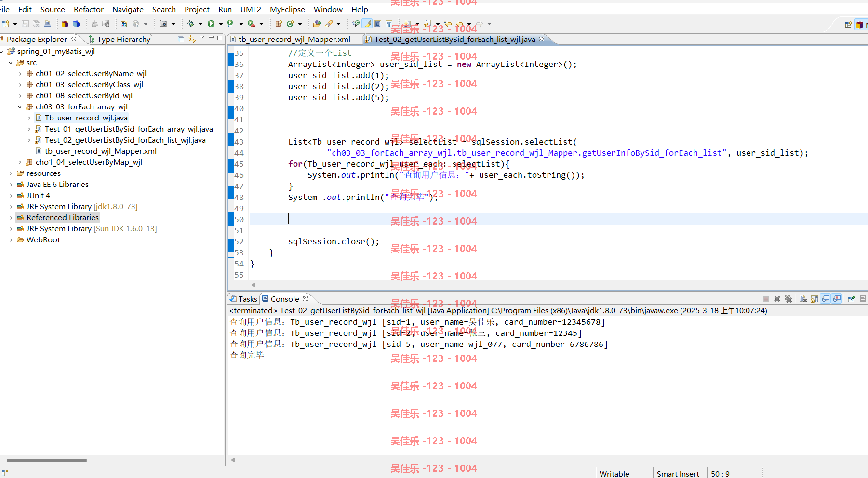
Task: Click the Save icon in toolbar
Action: click(x=25, y=24)
